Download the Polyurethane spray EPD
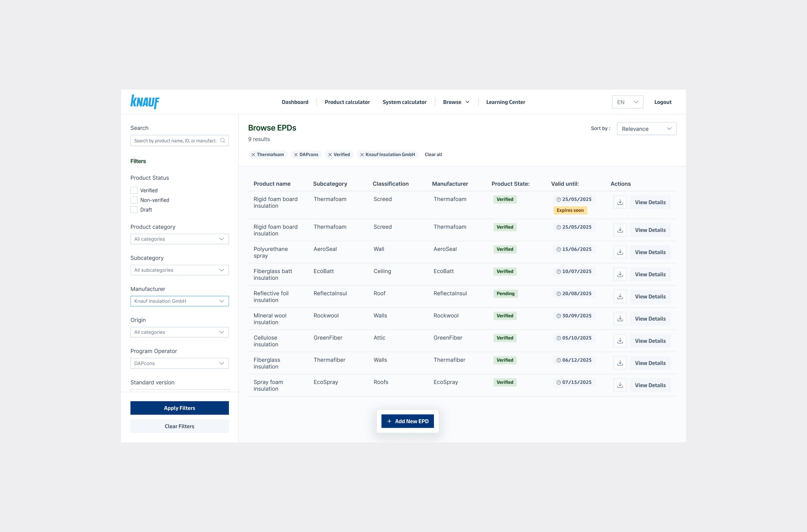Image resolution: width=807 pixels, height=532 pixels. coord(620,252)
